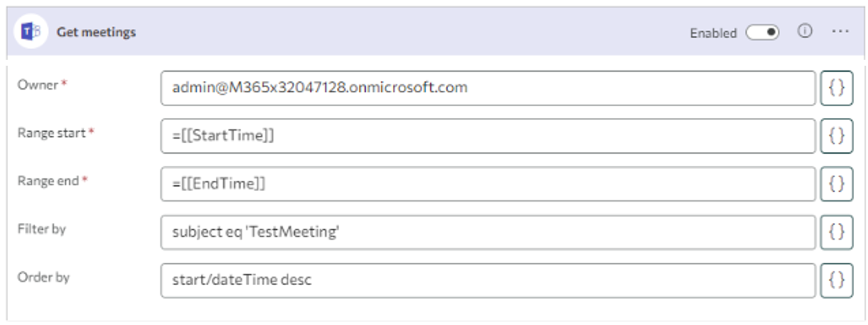
Task: Open expression editor for Range end
Action: [x=836, y=184]
